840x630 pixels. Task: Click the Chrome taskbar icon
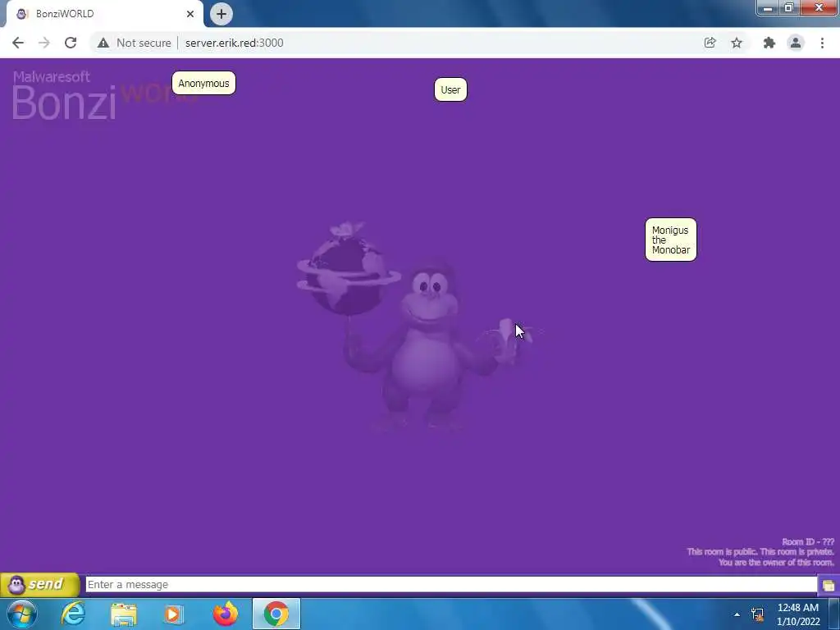click(276, 614)
